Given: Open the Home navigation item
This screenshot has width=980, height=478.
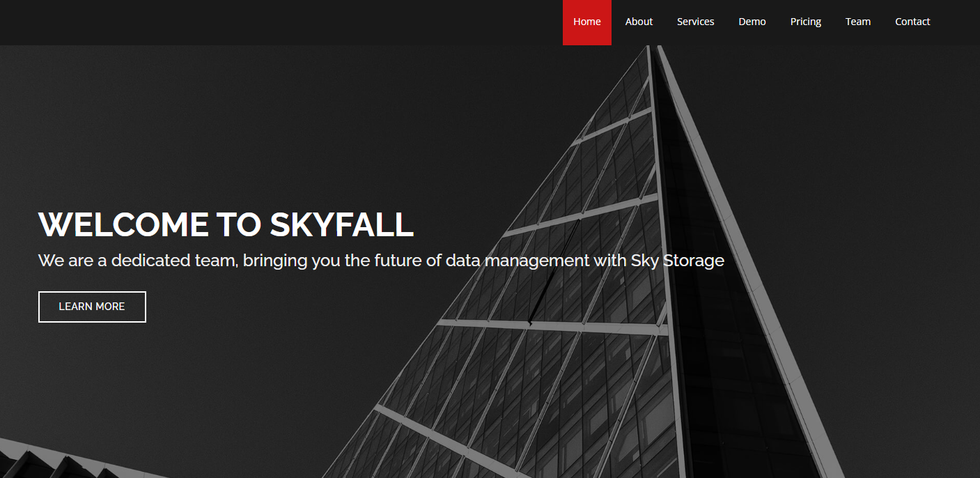Looking at the screenshot, I should (587, 22).
